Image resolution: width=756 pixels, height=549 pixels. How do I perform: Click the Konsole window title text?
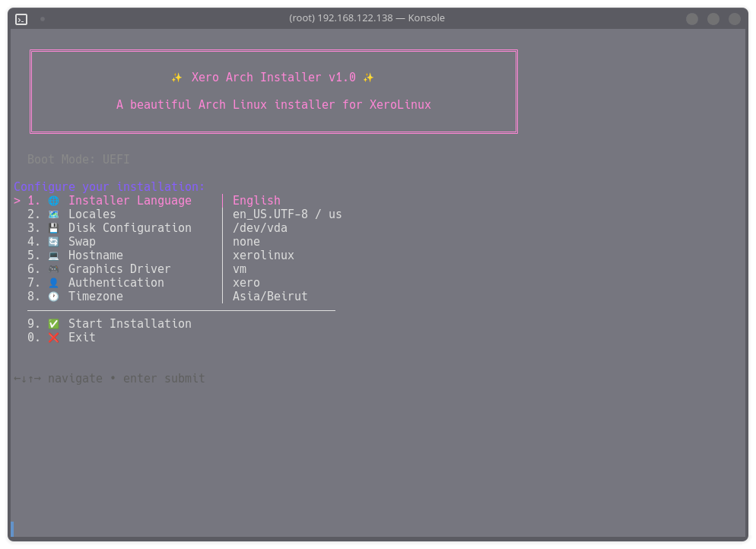coord(367,18)
